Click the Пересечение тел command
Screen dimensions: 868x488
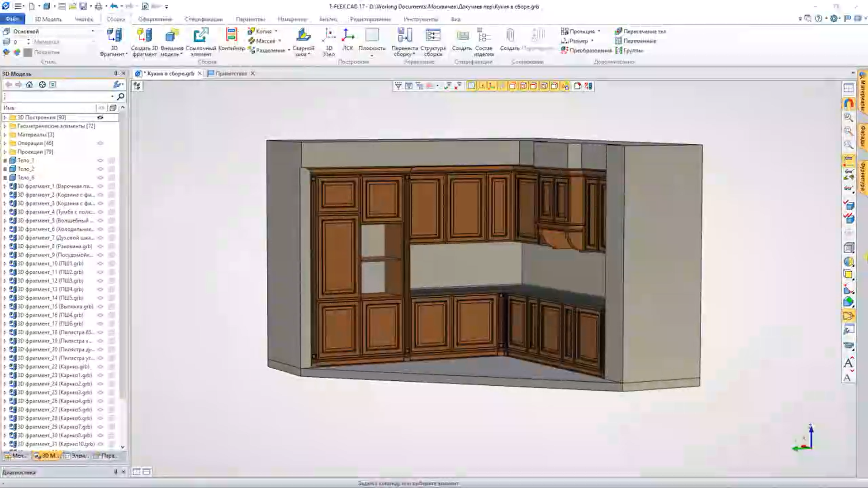[640, 31]
